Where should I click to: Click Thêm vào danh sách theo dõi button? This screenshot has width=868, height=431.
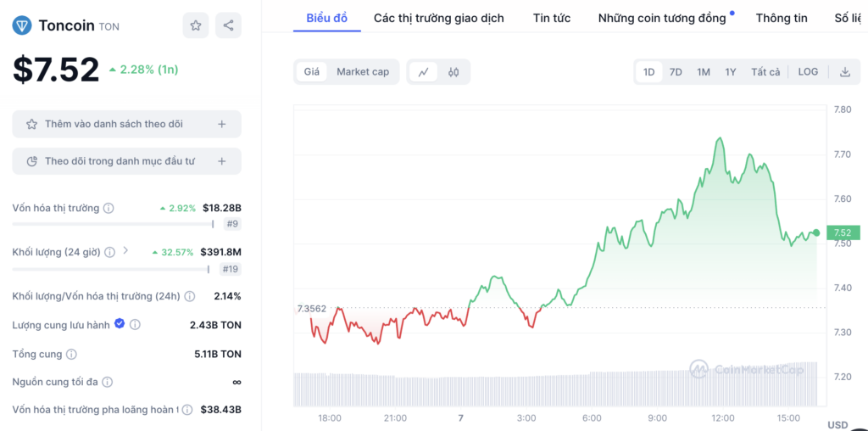[127, 124]
